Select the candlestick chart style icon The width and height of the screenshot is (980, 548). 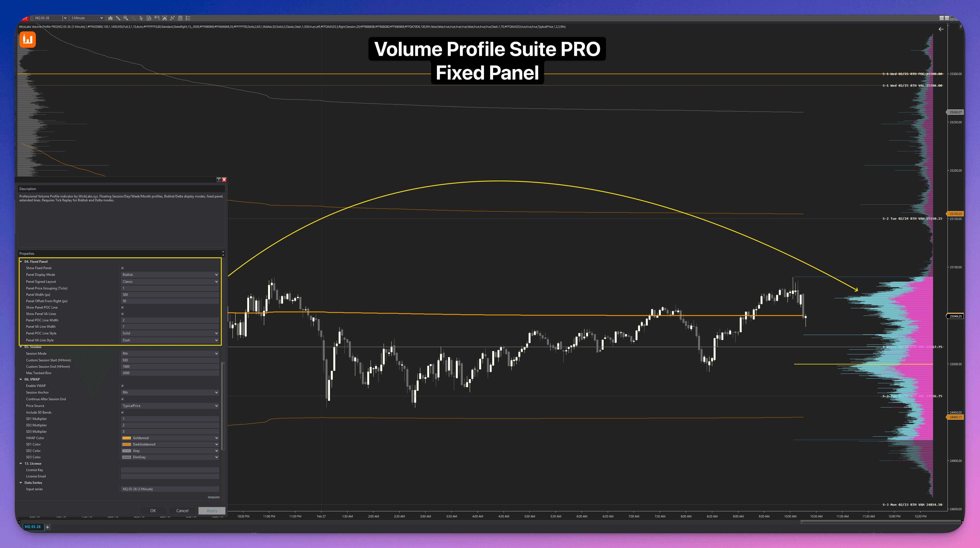click(110, 18)
